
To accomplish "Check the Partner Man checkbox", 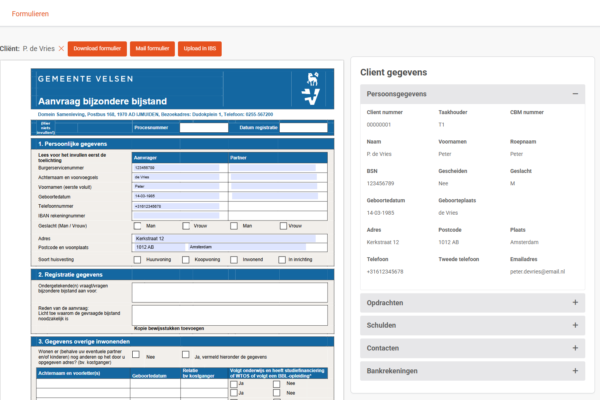I will click(x=234, y=226).
